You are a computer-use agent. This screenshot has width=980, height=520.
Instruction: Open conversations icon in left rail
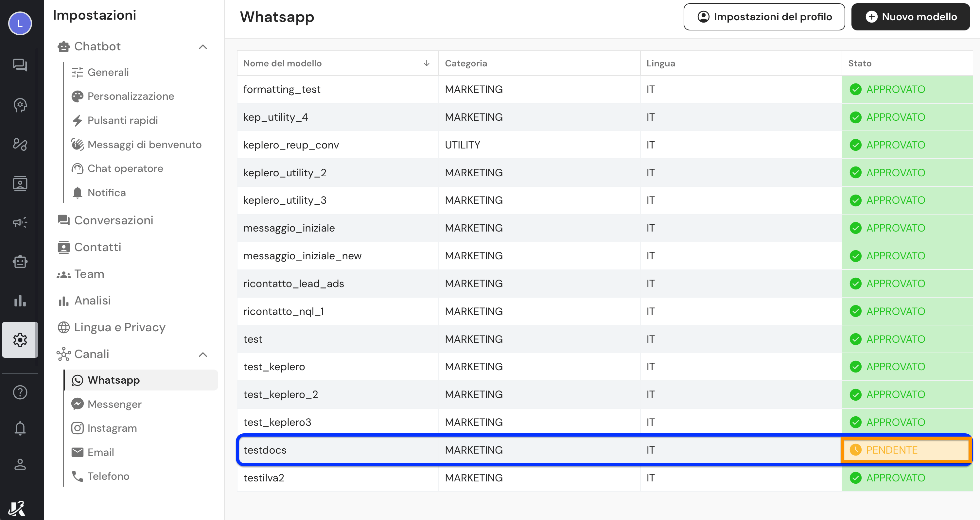point(20,65)
